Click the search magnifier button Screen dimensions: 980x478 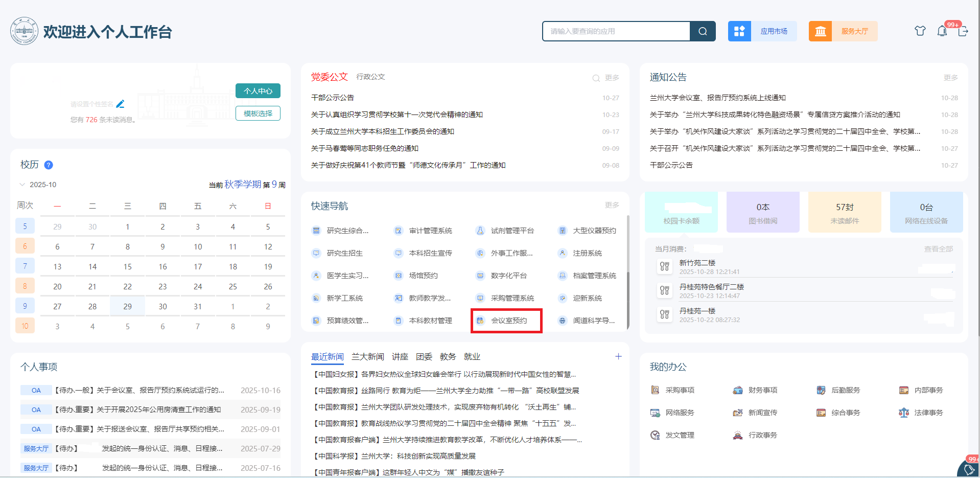703,31
